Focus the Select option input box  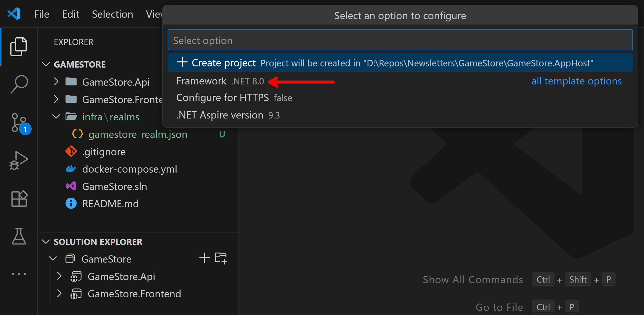[x=400, y=40]
